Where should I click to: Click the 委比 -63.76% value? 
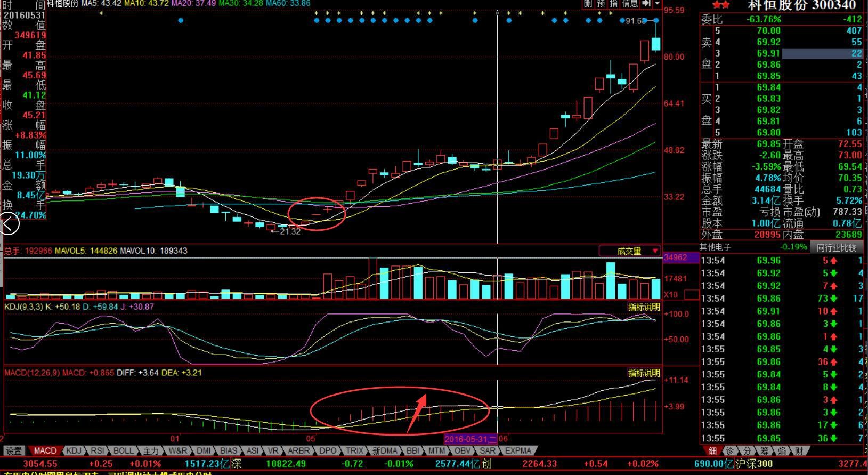click(x=764, y=19)
